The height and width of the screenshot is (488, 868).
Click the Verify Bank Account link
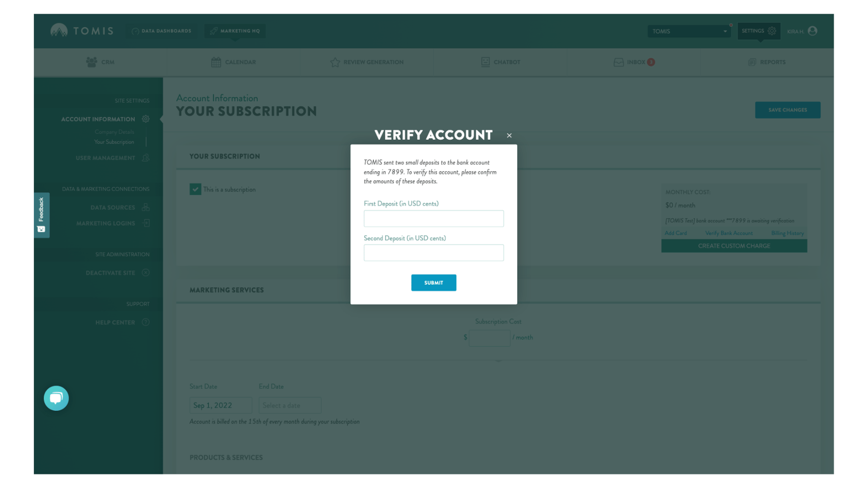pyautogui.click(x=729, y=233)
